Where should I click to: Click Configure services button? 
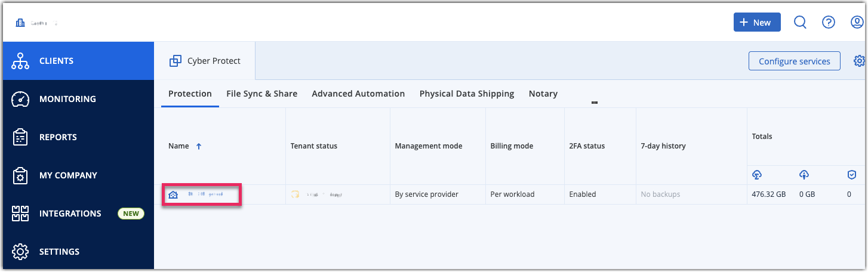pos(795,61)
